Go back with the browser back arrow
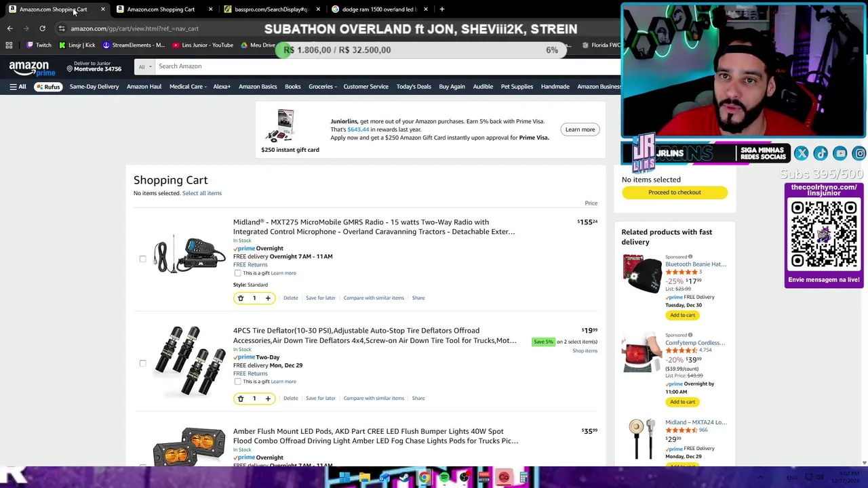The image size is (868, 488). (9, 28)
